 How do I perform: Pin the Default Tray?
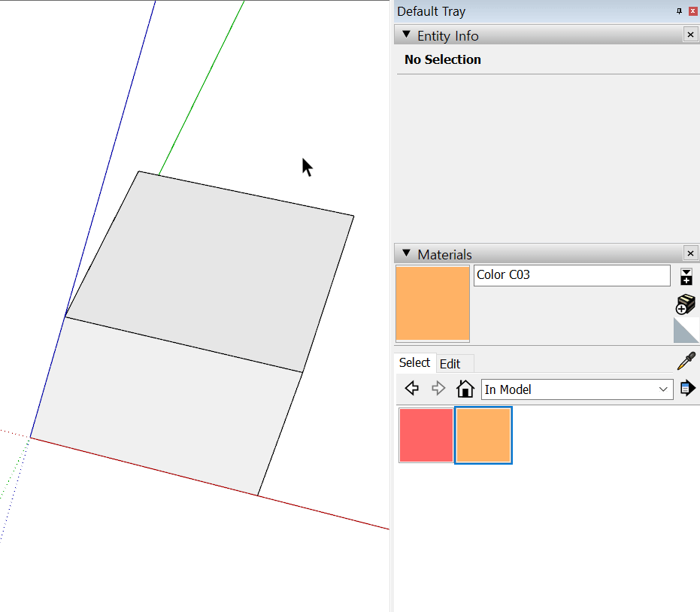click(679, 11)
